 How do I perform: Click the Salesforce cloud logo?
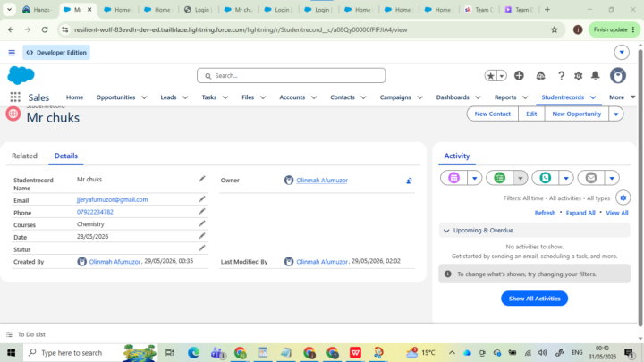21,75
